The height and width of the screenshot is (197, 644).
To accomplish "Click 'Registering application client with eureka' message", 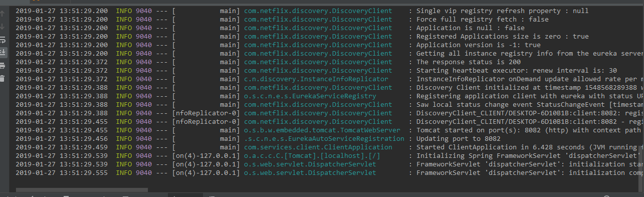I will click(530, 96).
